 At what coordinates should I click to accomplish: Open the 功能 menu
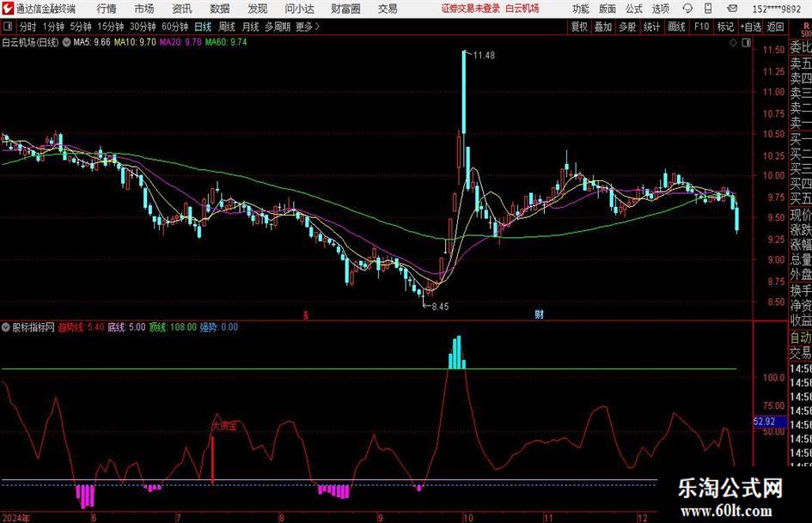(x=581, y=9)
